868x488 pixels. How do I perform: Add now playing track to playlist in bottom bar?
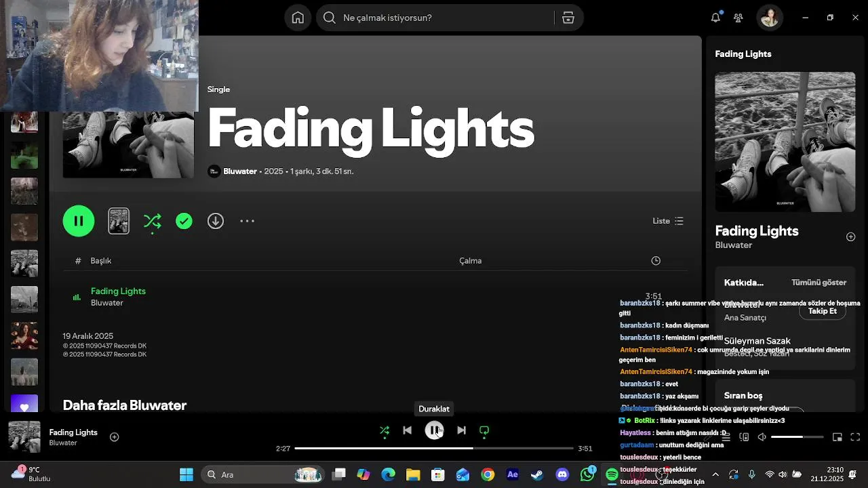115,437
